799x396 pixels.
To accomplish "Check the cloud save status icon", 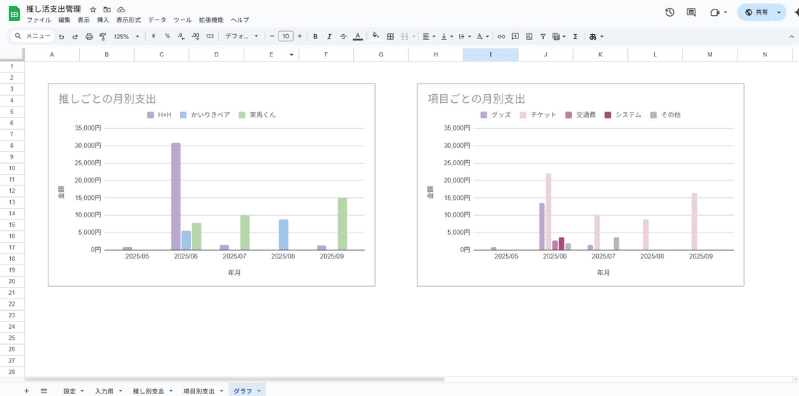I will 121,10.
